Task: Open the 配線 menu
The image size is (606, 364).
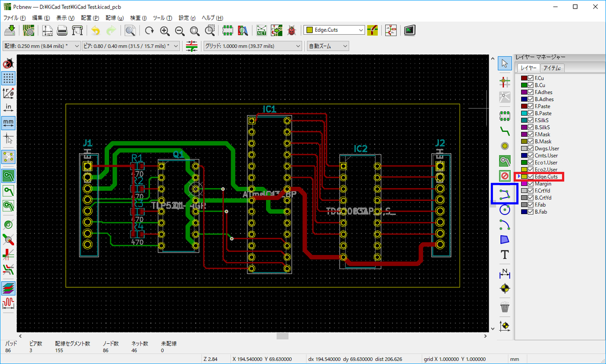Action: pos(115,18)
